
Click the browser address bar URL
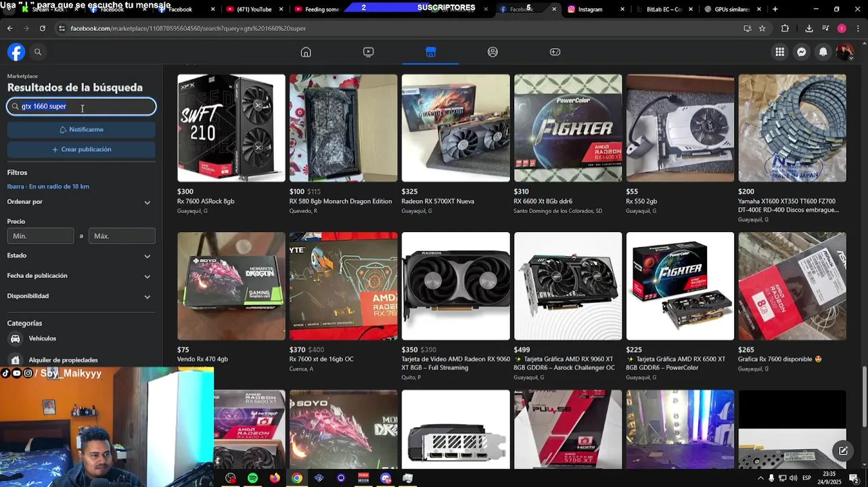coord(188,28)
